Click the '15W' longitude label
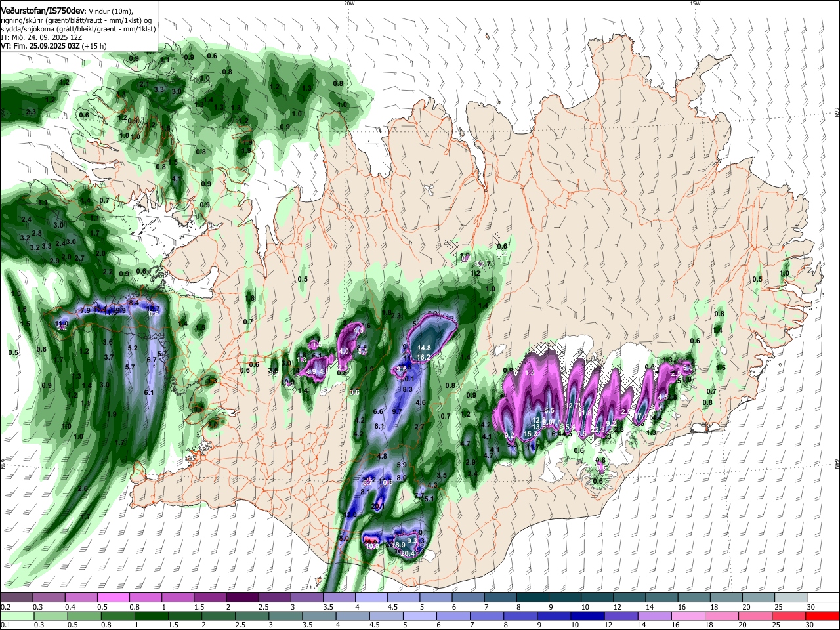The height and width of the screenshot is (630, 840). (x=695, y=3)
